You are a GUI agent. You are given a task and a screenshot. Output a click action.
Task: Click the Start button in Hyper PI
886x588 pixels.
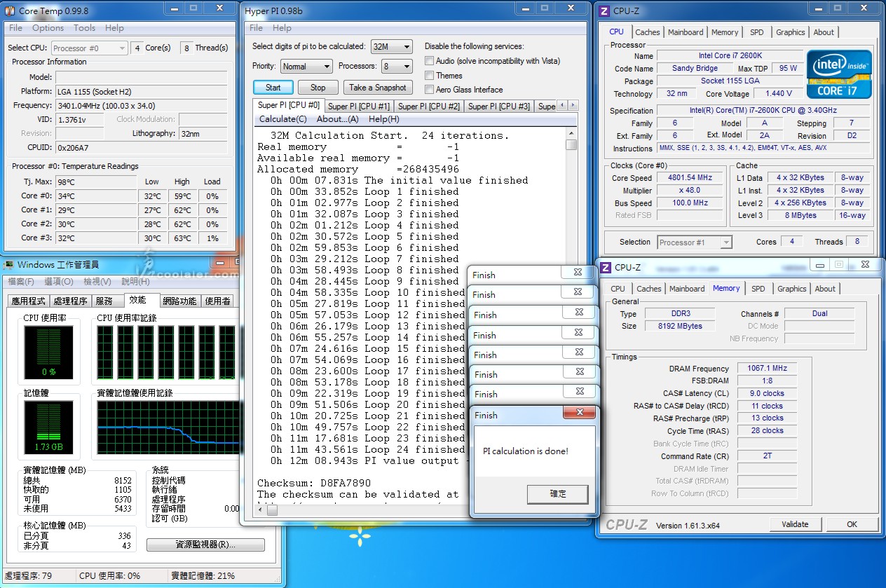click(x=273, y=88)
